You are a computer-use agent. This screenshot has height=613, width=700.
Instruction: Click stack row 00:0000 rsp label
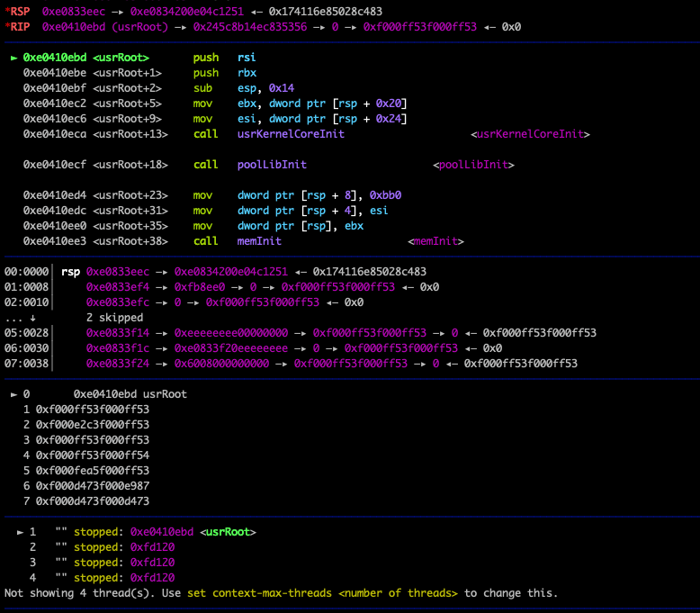(x=70, y=272)
